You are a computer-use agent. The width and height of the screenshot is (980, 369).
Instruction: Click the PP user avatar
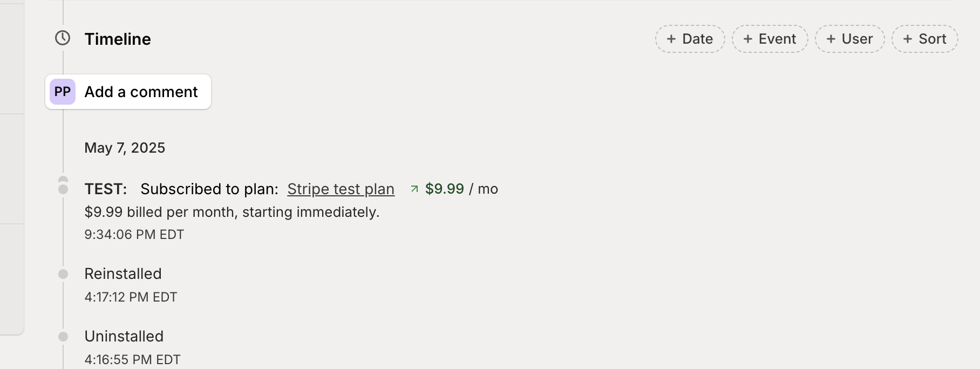(63, 92)
